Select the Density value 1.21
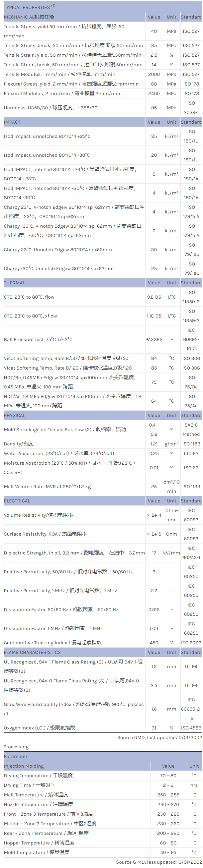 [154, 444]
